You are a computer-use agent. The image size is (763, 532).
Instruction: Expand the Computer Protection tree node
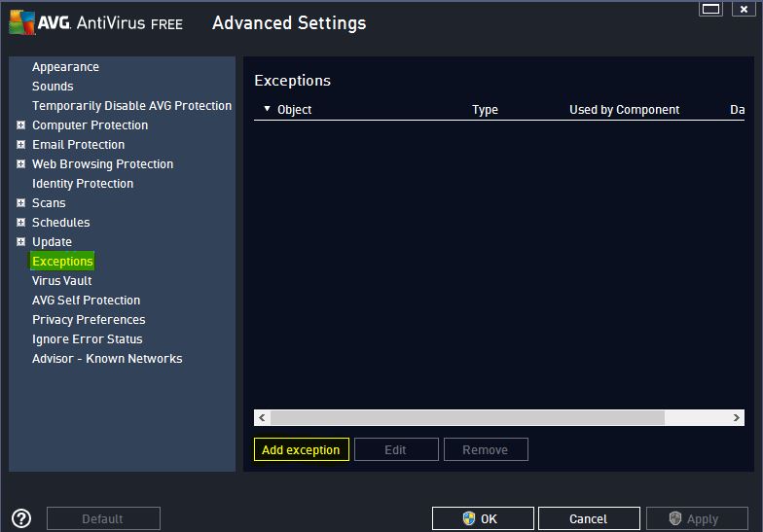click(20, 124)
